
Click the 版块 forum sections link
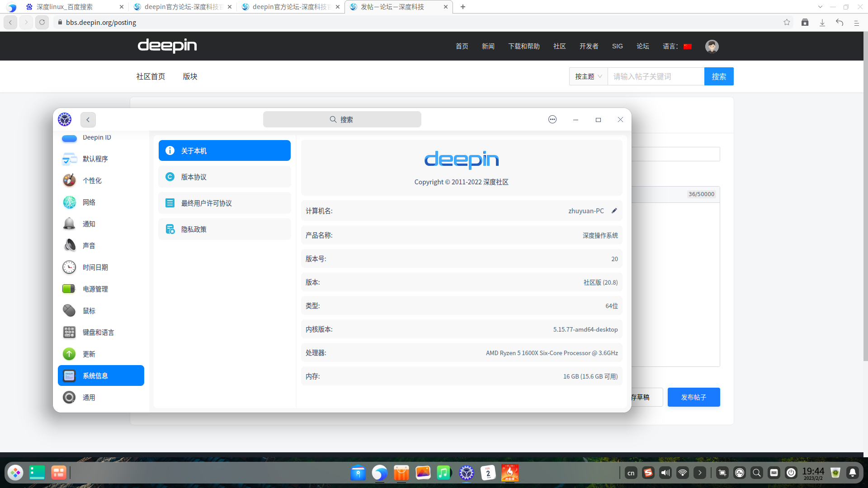[190, 76]
